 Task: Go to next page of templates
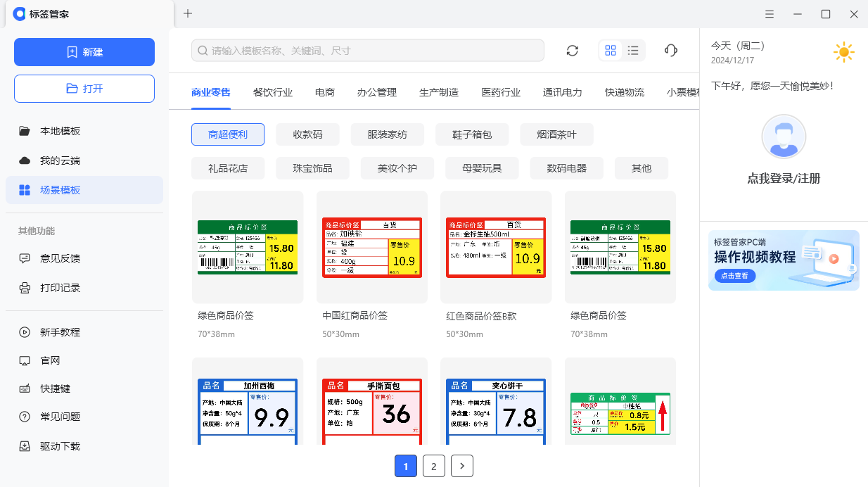tap(462, 466)
